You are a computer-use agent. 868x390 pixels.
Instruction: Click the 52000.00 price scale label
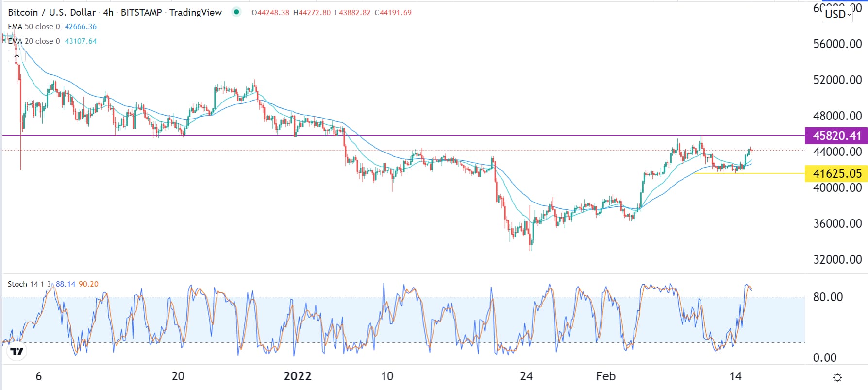click(x=837, y=80)
